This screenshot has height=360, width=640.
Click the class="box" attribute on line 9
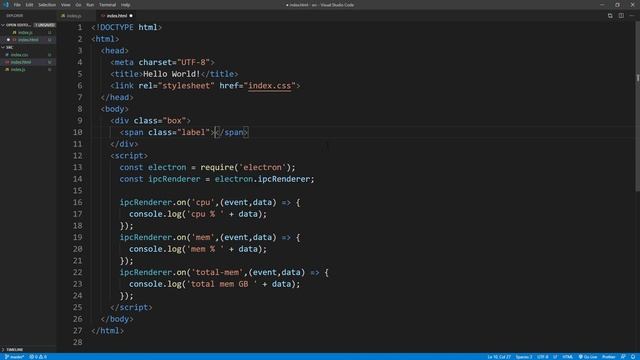click(x=160, y=121)
